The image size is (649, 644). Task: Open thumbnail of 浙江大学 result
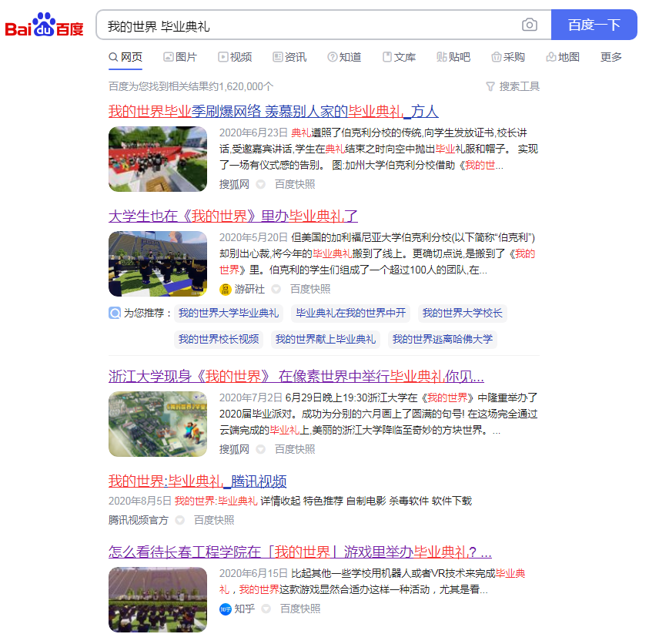coord(158,424)
